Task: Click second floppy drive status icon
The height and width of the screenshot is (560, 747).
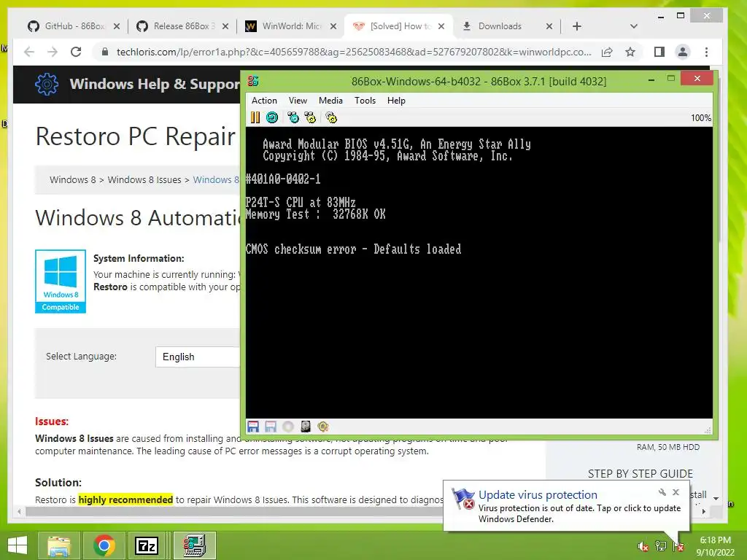Action: 271,427
